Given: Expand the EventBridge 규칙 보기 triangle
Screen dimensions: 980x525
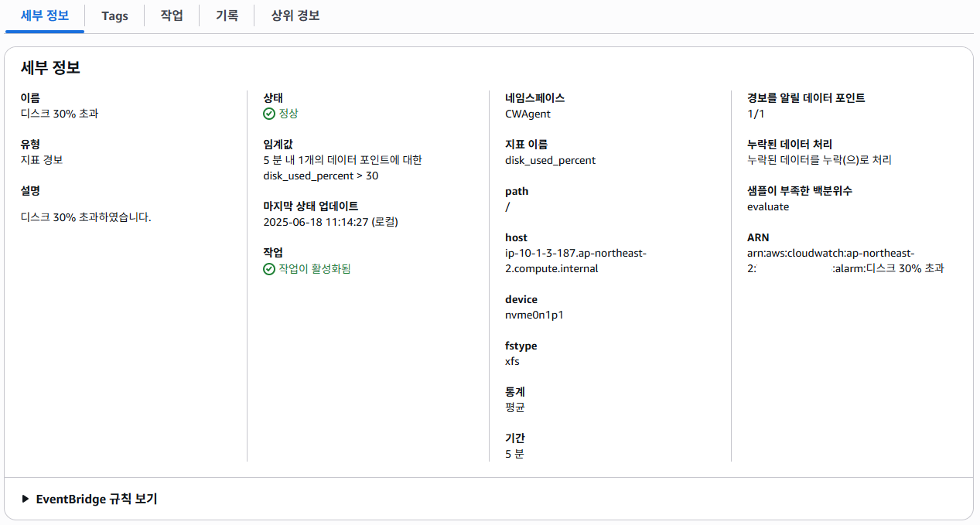Looking at the screenshot, I should coord(26,499).
